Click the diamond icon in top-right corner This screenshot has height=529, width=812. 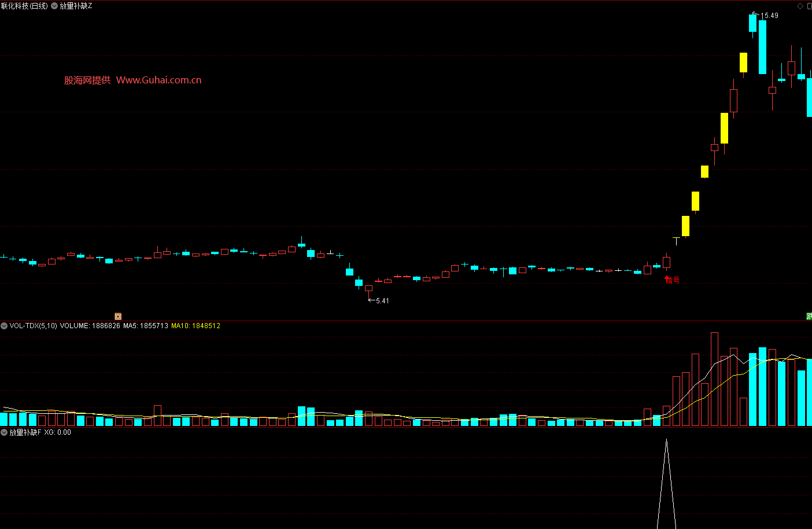(800, 6)
